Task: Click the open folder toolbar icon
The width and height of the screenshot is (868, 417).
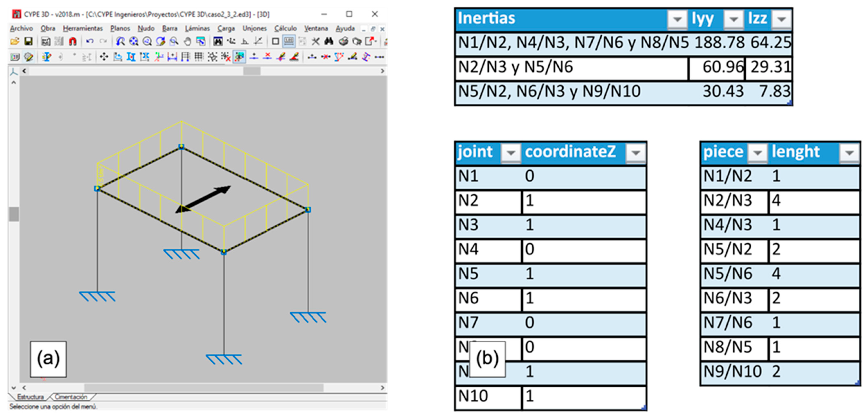Action: (15, 41)
